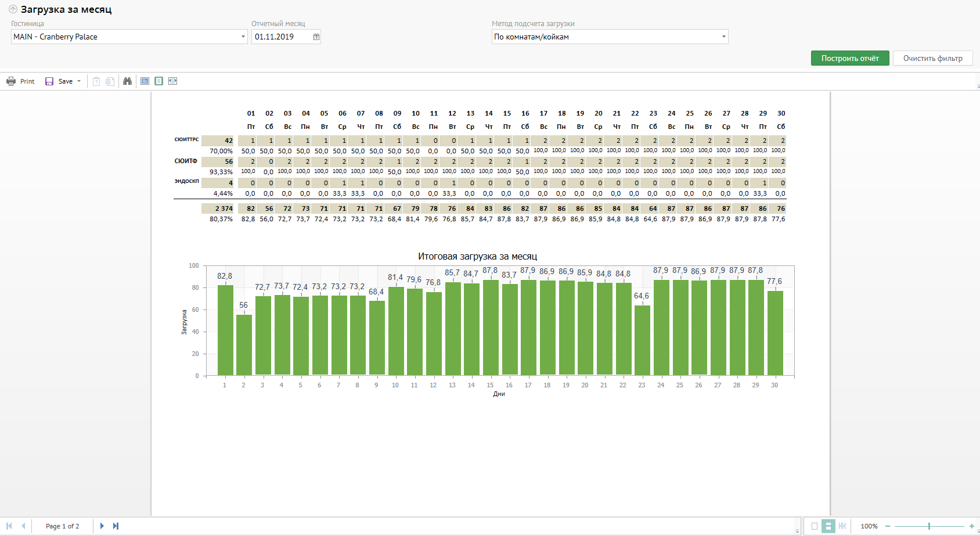
Task: Toggle multi-page thumbnail layout mode
Action: (x=842, y=526)
